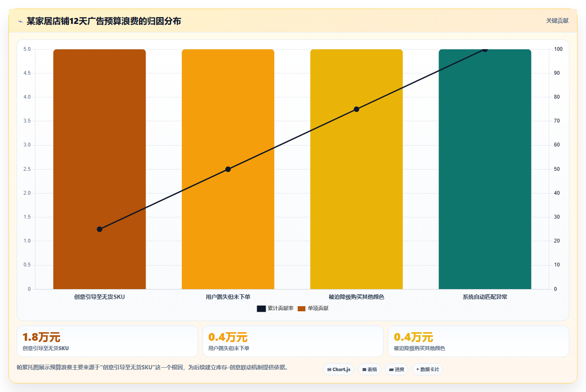Click the yellow 被迫降级购买其他颜色 bar

357,169
